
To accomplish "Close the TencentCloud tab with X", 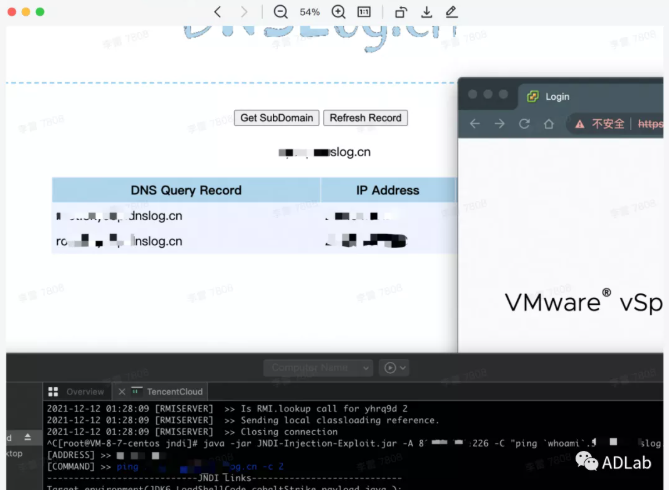I will (x=122, y=392).
